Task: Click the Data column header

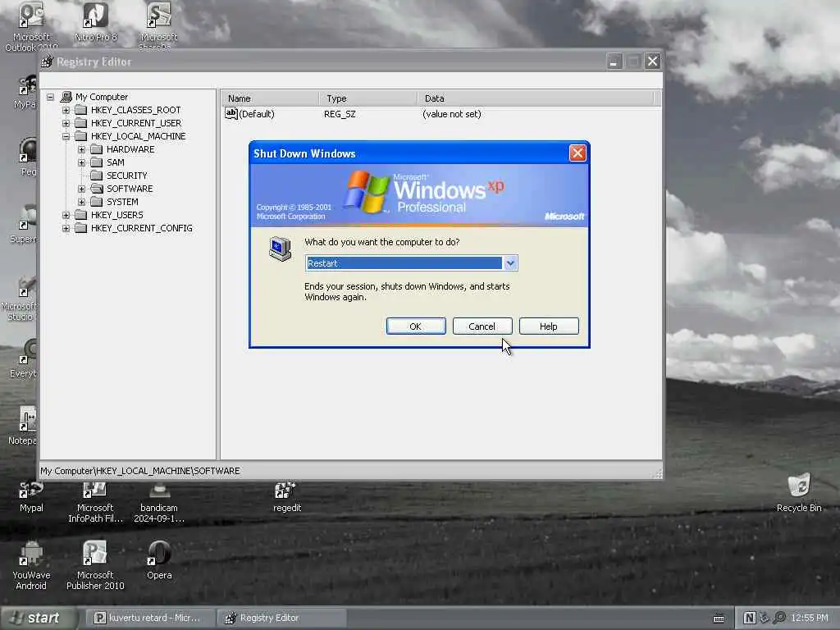Action: (536, 98)
